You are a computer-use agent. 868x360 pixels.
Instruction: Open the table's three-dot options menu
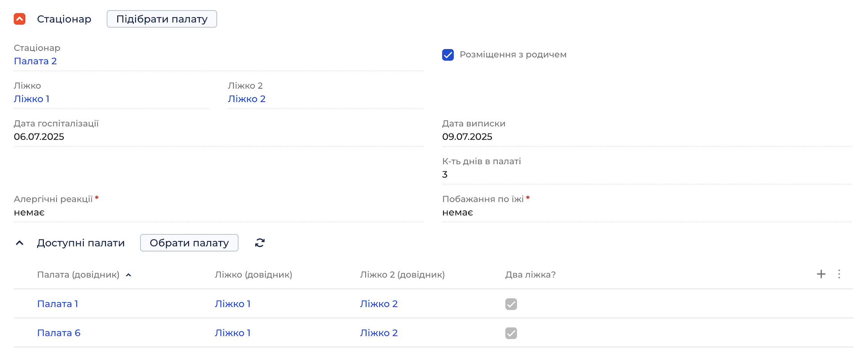(x=839, y=274)
